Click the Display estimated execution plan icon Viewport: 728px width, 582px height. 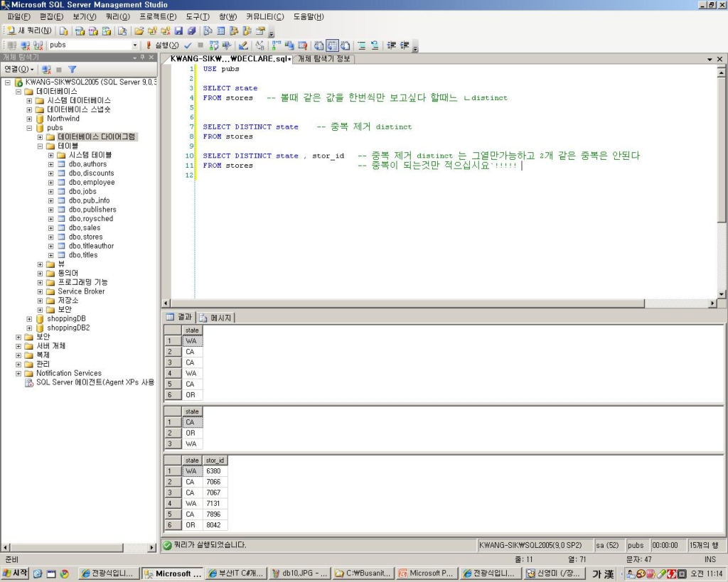click(214, 45)
